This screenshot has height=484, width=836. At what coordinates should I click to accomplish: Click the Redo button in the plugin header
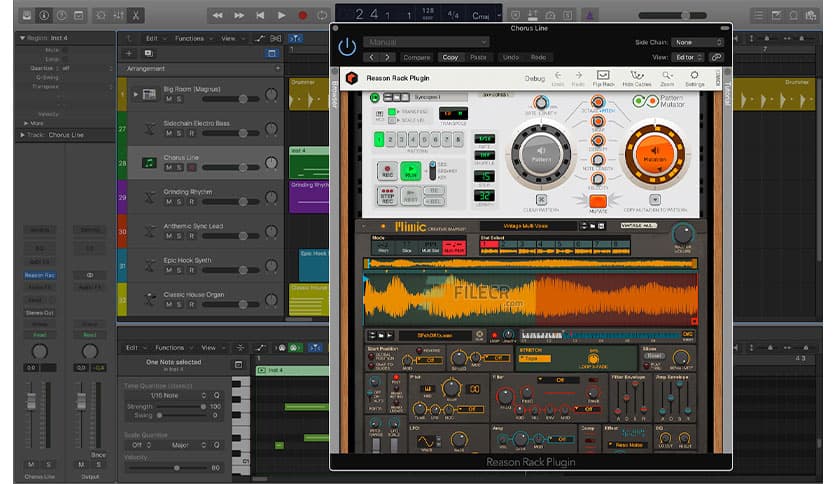click(x=538, y=57)
